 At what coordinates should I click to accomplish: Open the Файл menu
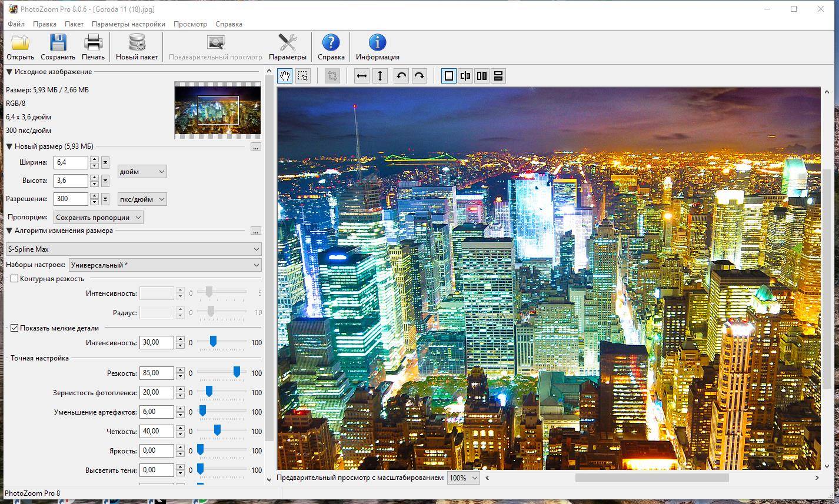pyautogui.click(x=16, y=24)
